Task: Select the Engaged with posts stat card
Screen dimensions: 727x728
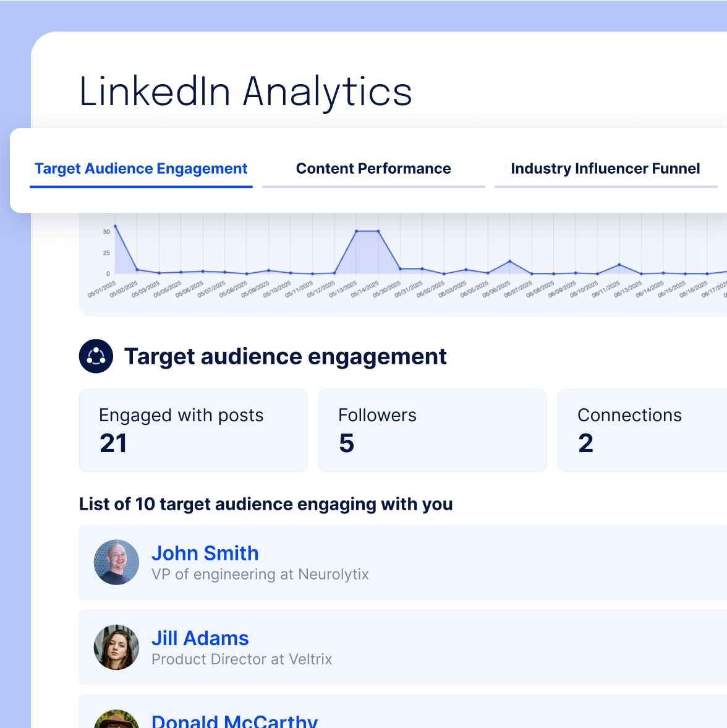Action: click(x=193, y=430)
